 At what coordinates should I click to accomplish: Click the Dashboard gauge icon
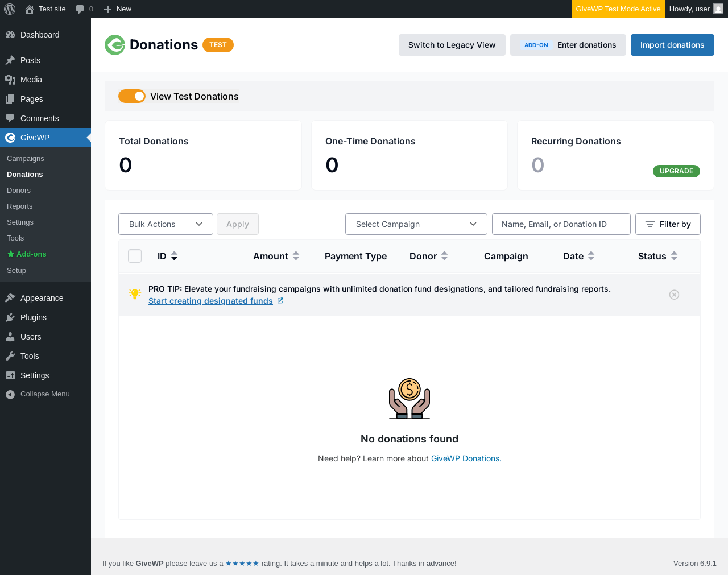[10, 35]
